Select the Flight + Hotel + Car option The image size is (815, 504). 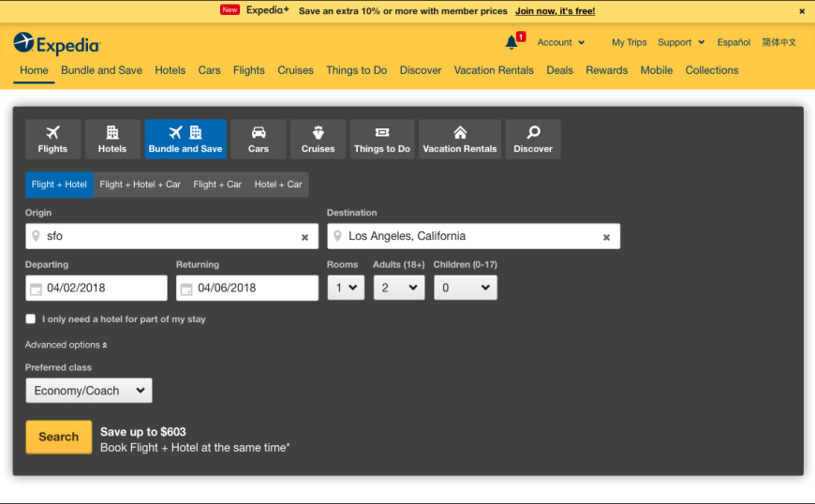[141, 185]
